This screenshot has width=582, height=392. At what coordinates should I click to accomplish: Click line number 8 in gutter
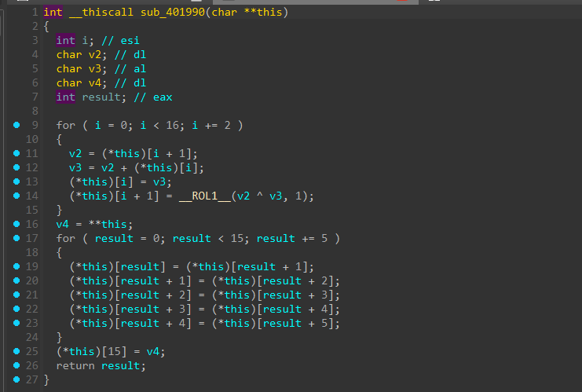(x=35, y=111)
